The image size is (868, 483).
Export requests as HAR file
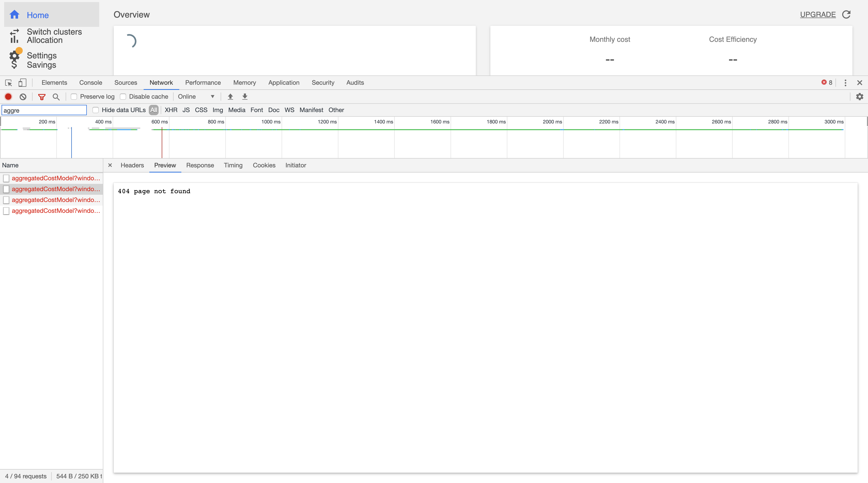245,97
